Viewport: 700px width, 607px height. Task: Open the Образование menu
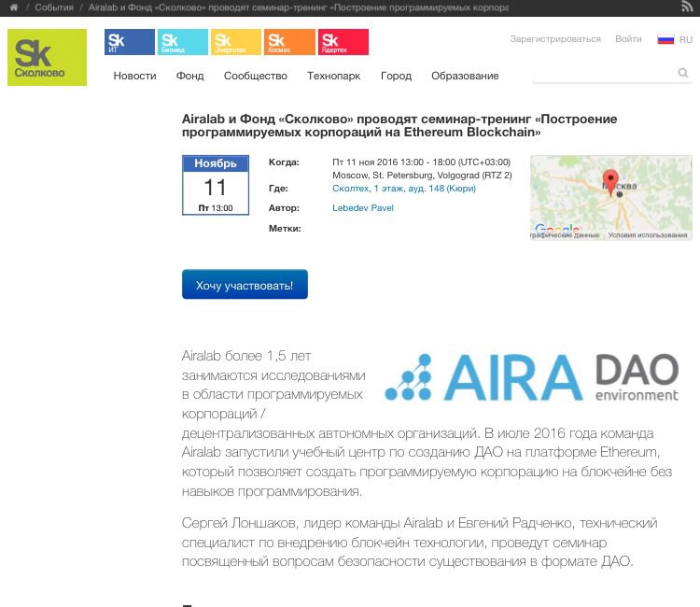coord(465,76)
